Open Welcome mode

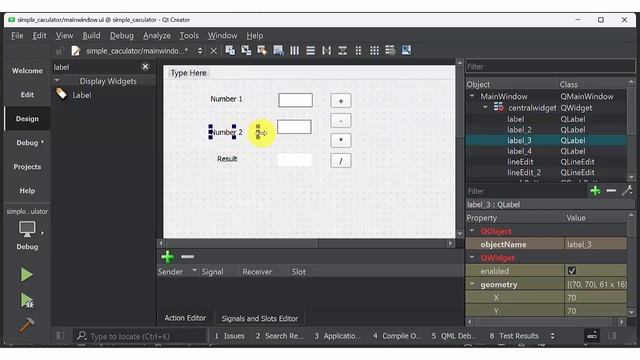click(x=27, y=71)
